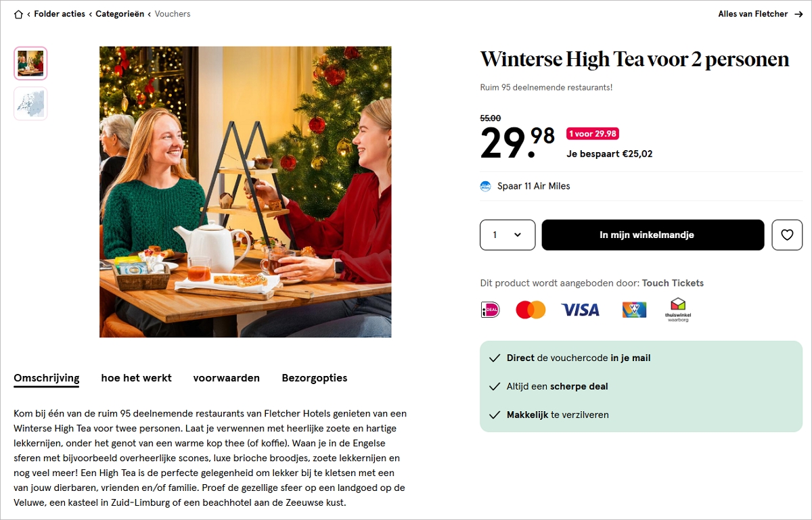Screen dimensions: 812x520
Task: Select the Bezorgopties tab
Action: pos(315,378)
